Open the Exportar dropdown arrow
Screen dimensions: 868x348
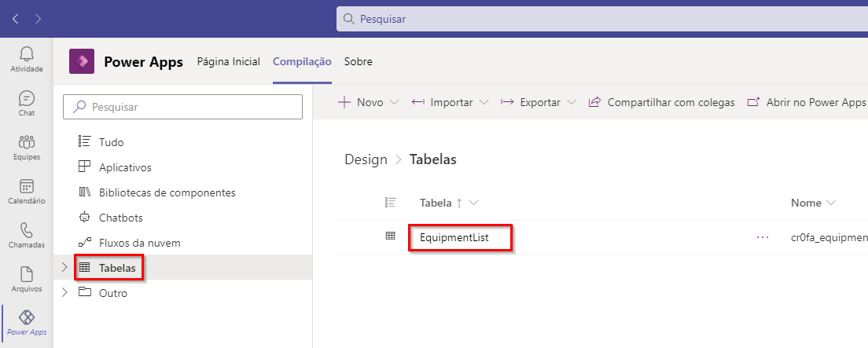[572, 102]
